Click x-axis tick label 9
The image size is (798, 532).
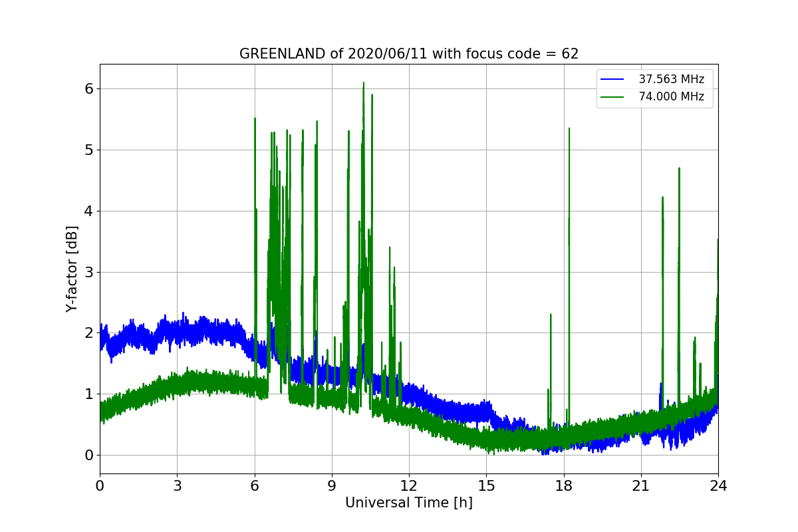pos(332,486)
